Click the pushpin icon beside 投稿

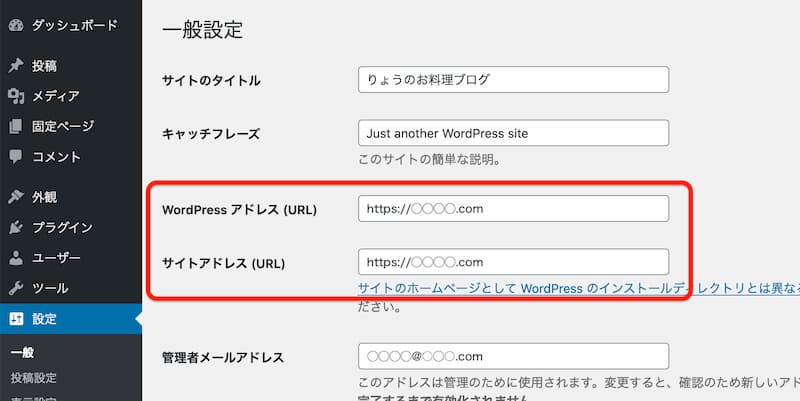[16, 65]
